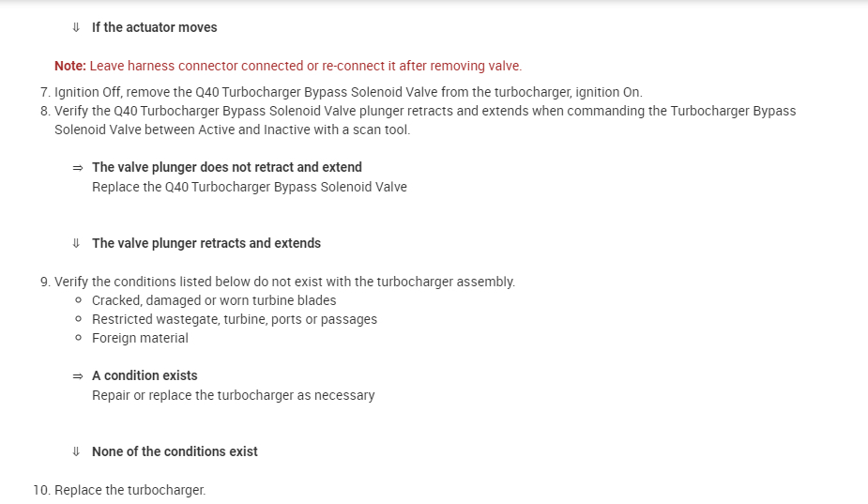Click "The valve plunger retracts and extends" heading
Image resolution: width=868 pixels, height=504 pixels.
coord(206,243)
